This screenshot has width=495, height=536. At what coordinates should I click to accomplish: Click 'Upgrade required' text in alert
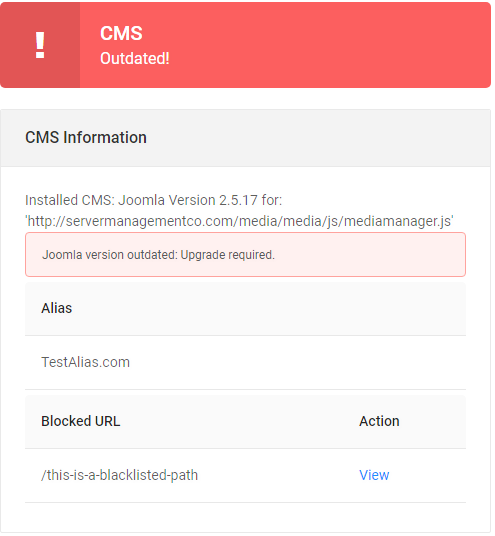228,255
